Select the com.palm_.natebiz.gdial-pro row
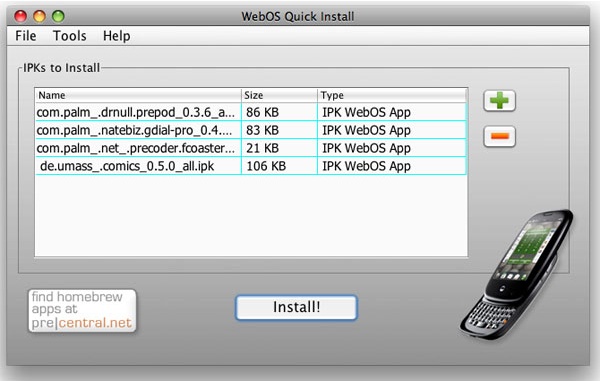This screenshot has width=600, height=381. tap(251, 130)
